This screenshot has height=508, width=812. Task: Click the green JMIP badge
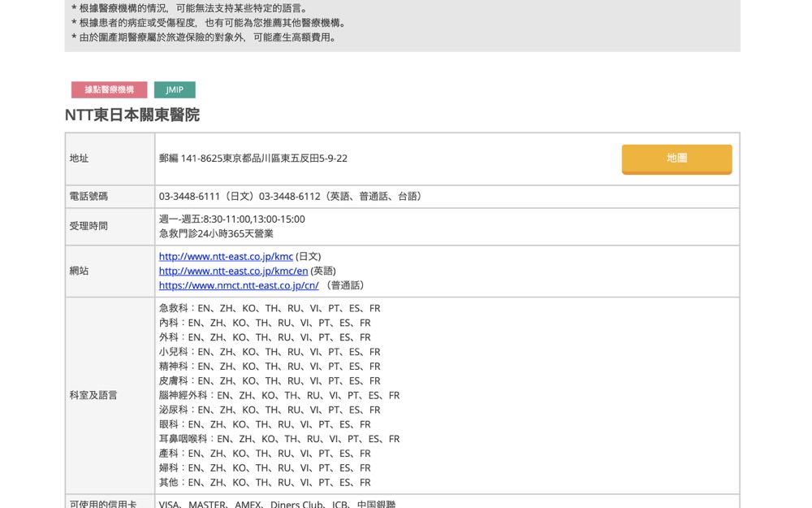(175, 90)
